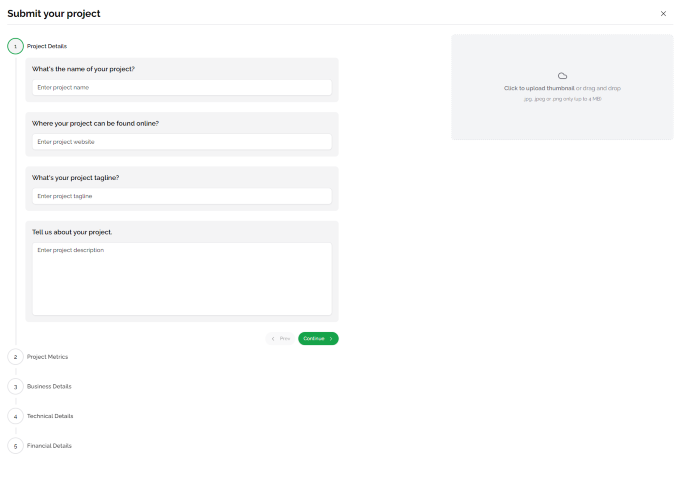The width and height of the screenshot is (680, 500).
Task: Close the Submit your project dialog
Action: coord(663,13)
